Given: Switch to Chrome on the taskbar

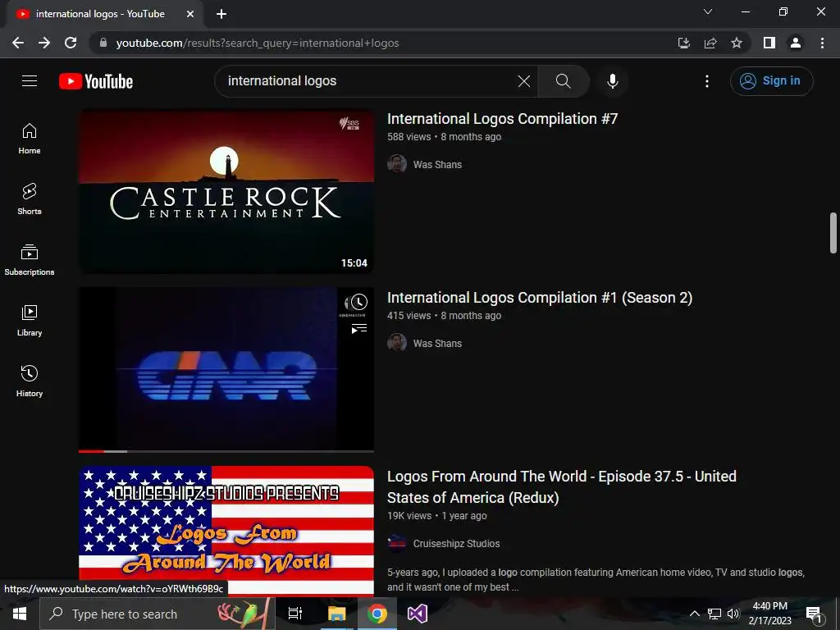Looking at the screenshot, I should [377, 614].
